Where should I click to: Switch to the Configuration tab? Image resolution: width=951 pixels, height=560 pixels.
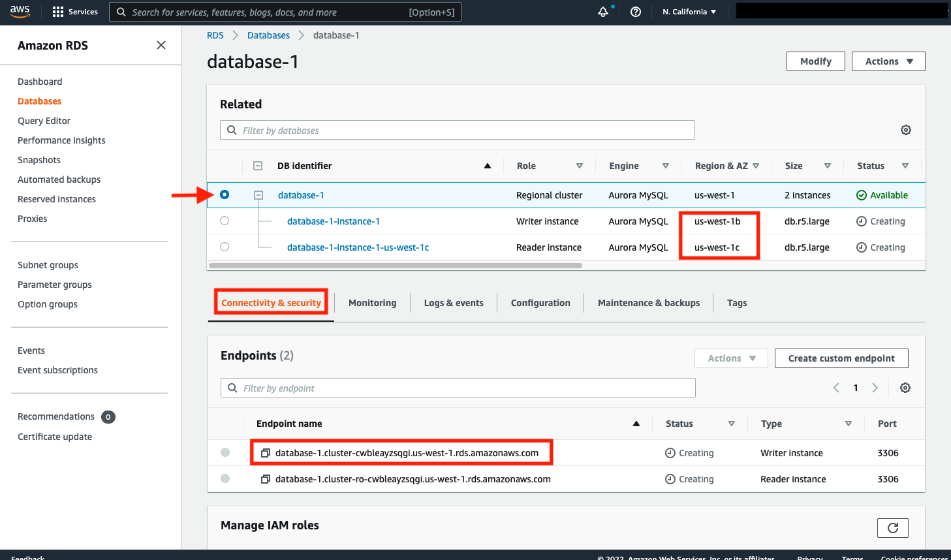pos(540,303)
